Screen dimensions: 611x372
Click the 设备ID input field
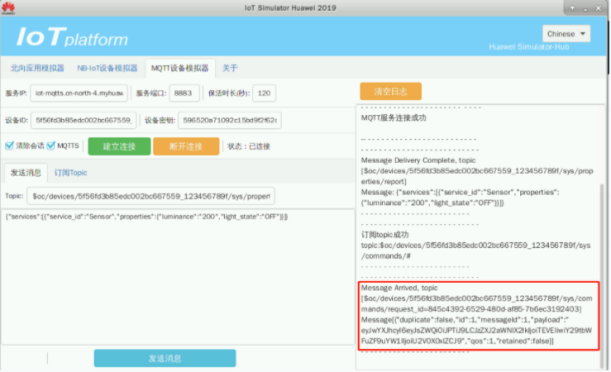84,120
